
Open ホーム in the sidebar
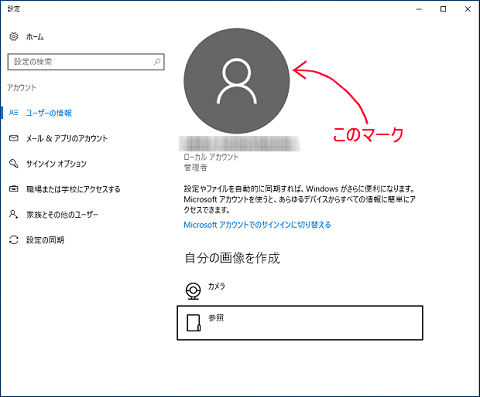[35, 37]
